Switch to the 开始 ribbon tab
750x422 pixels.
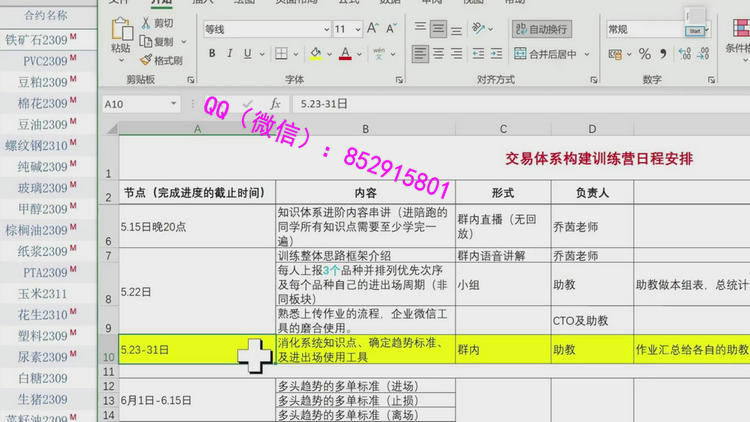(x=162, y=3)
